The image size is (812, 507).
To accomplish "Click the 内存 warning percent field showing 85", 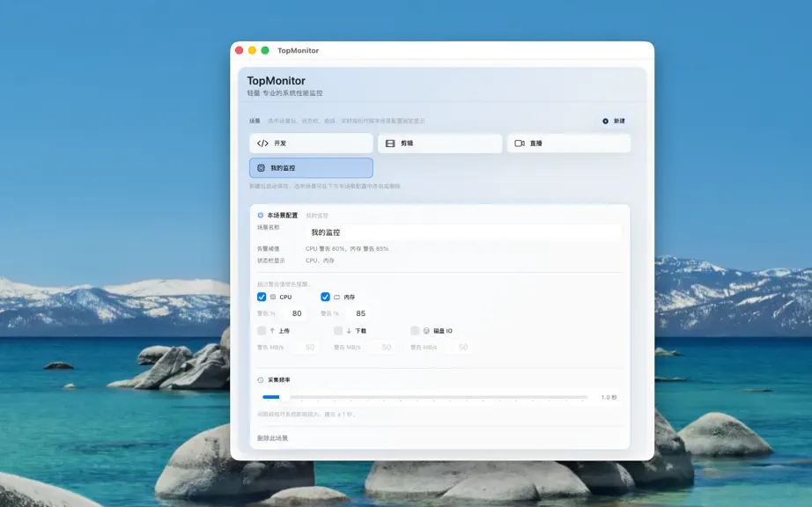I will pyautogui.click(x=359, y=313).
